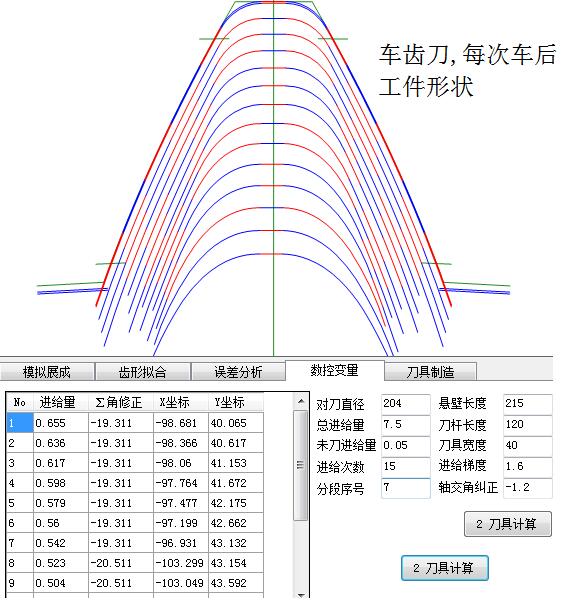Click the table vertical scrollbar thumb
This screenshot has width=579, height=608.
(301, 465)
